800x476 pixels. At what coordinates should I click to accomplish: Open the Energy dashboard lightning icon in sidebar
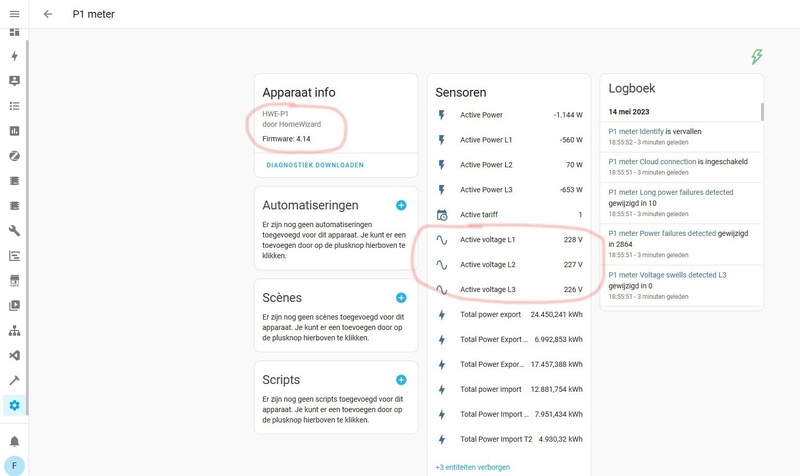click(15, 56)
